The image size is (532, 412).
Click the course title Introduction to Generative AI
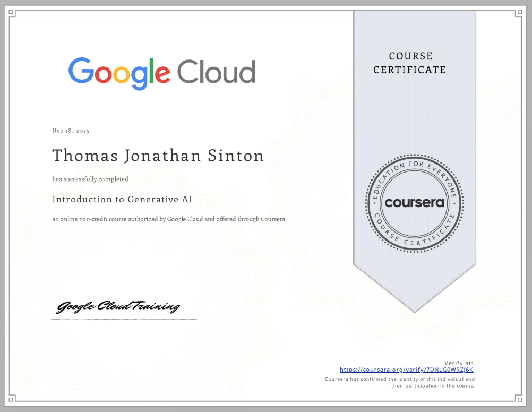[x=122, y=199]
